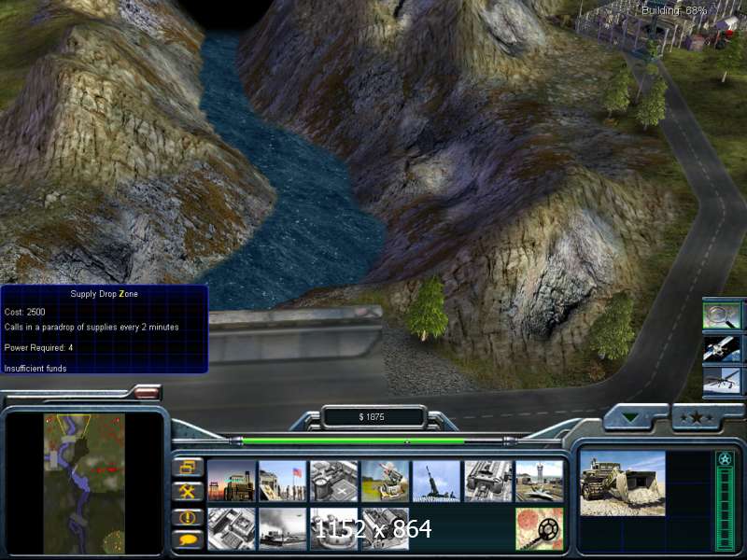Click the "Building: 68%" construction label
Image resolution: width=747 pixels, height=560 pixels.
[x=673, y=10]
